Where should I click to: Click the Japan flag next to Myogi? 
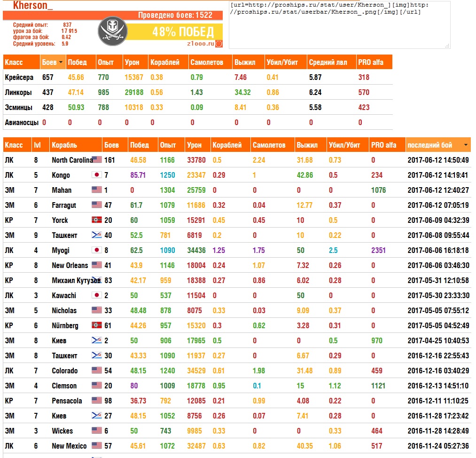click(x=97, y=250)
